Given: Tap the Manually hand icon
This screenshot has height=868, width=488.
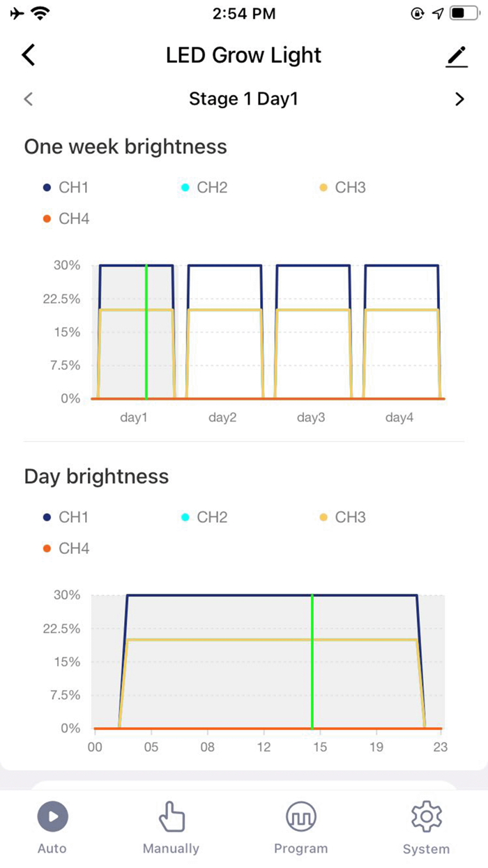Looking at the screenshot, I should 171,816.
